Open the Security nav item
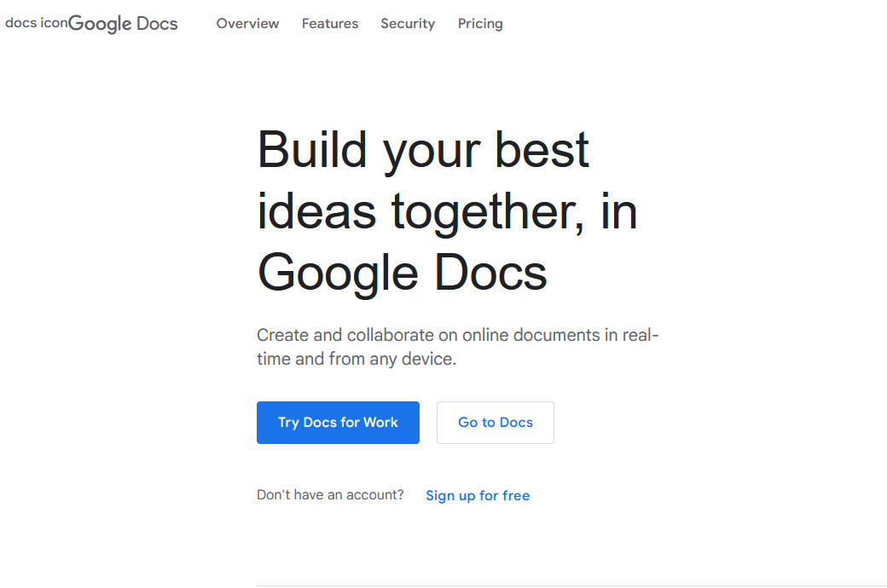Viewport: 887px width, 588px height. tap(408, 24)
